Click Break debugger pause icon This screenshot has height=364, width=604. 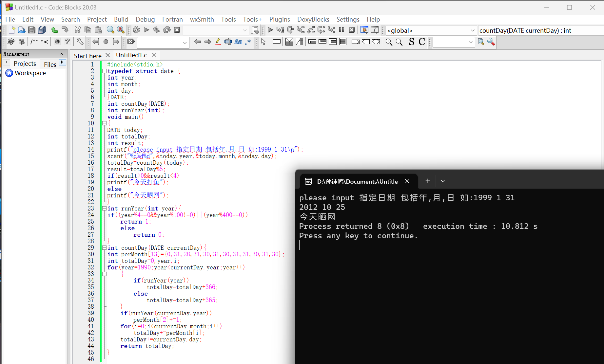[x=342, y=30]
